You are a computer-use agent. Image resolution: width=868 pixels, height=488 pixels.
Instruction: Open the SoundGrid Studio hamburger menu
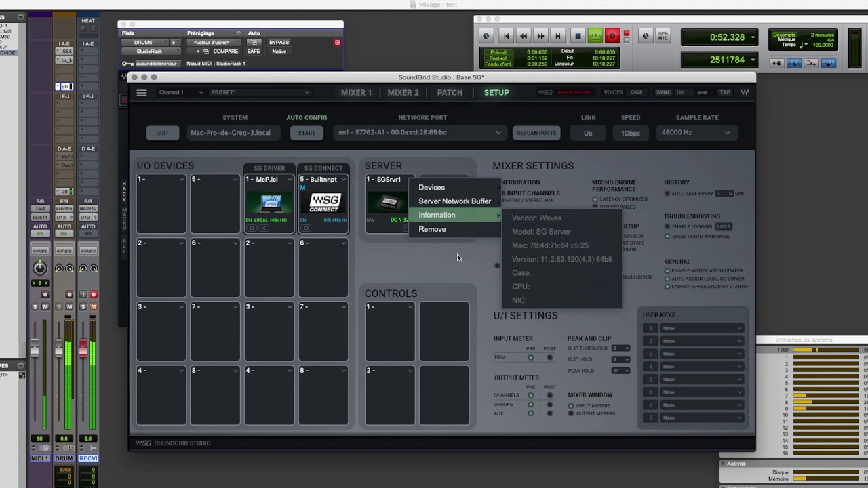(142, 93)
